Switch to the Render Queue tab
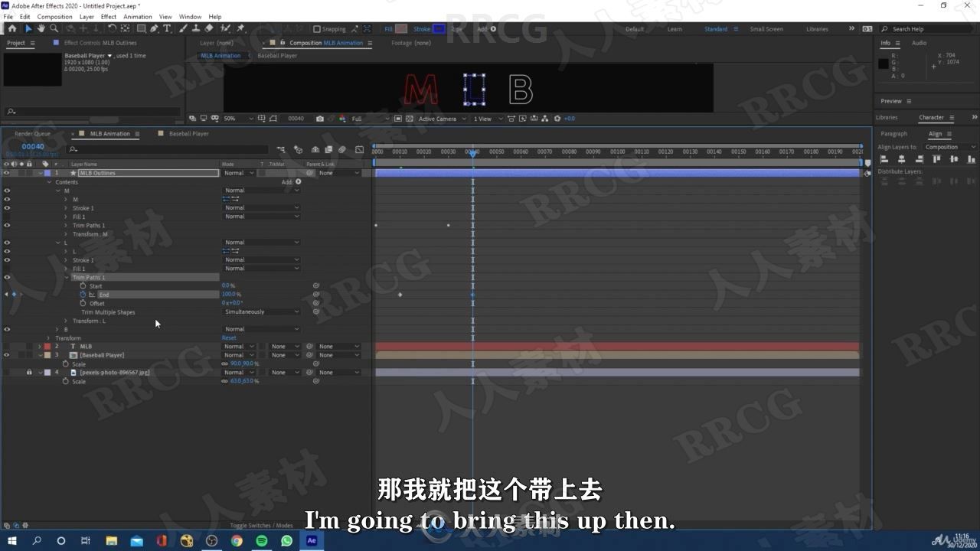 tap(32, 134)
